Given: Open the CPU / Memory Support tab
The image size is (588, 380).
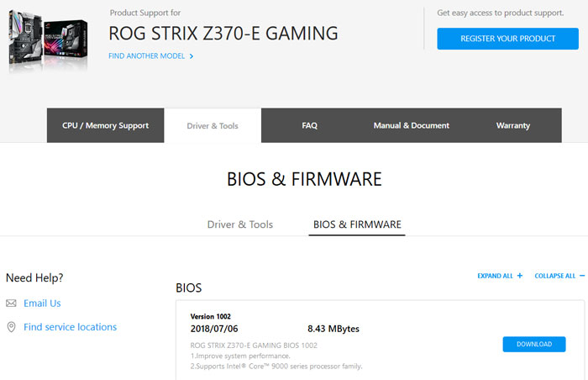Looking at the screenshot, I should [x=105, y=125].
